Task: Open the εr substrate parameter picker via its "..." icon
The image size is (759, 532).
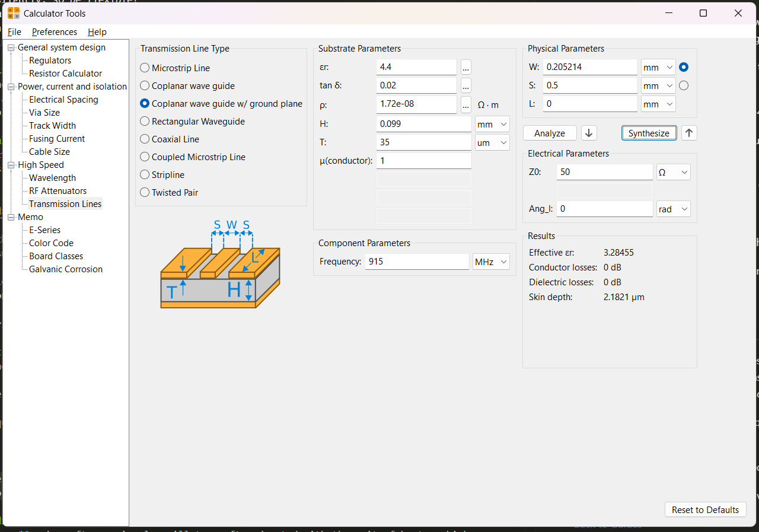Action: point(465,67)
